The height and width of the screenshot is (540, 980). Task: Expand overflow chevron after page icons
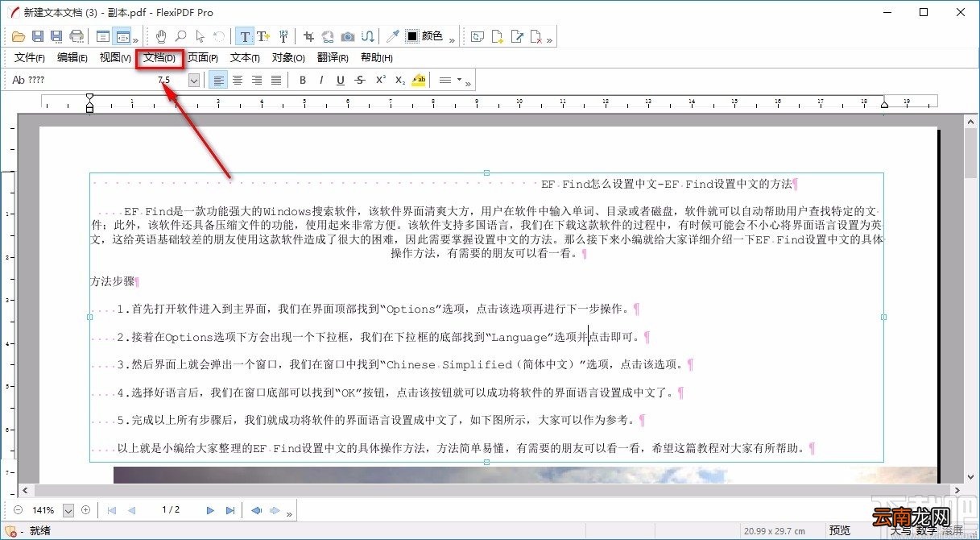click(550, 39)
